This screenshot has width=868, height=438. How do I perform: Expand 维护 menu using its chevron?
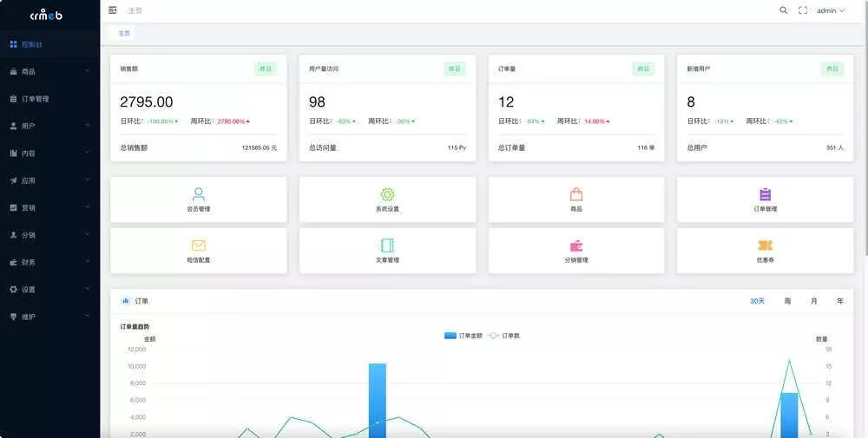point(88,317)
